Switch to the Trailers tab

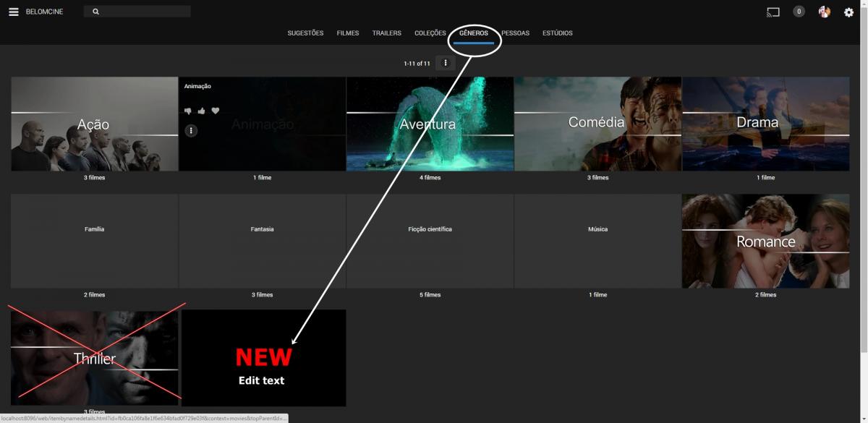click(x=387, y=33)
